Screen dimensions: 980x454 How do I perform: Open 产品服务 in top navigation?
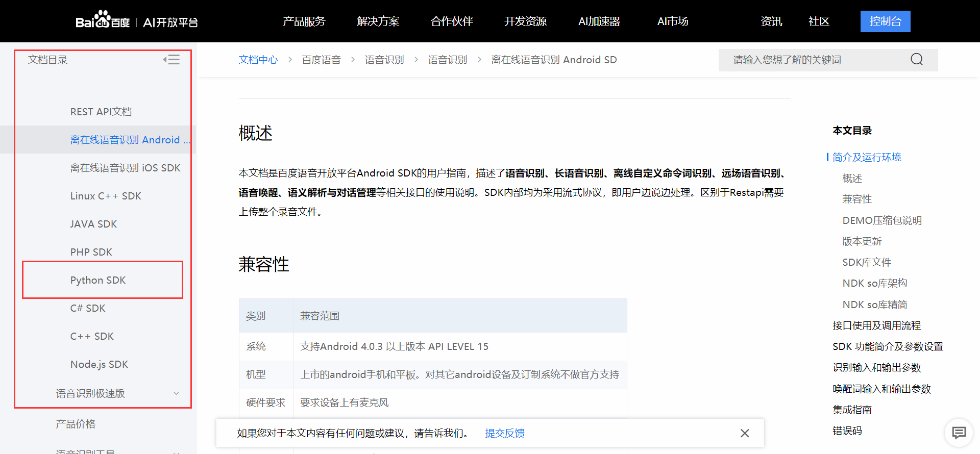coord(304,21)
